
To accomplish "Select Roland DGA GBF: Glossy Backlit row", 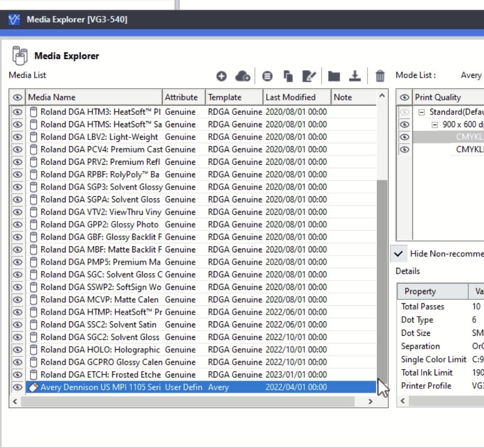I will [201, 237].
